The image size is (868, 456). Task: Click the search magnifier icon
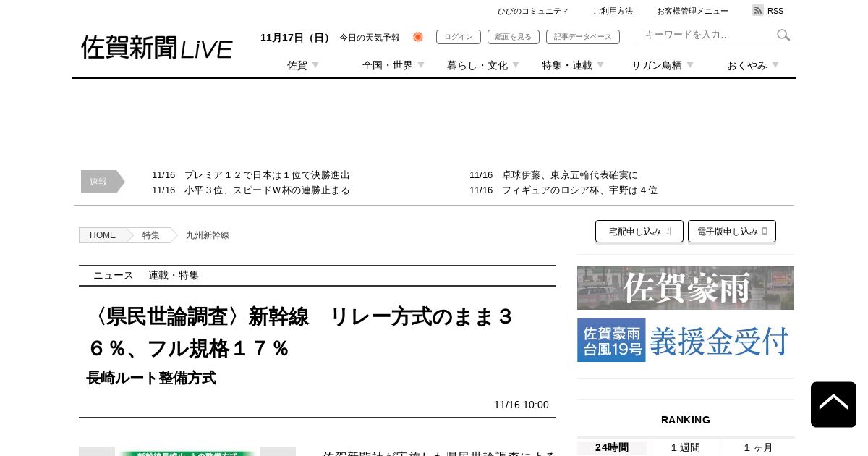pos(783,35)
